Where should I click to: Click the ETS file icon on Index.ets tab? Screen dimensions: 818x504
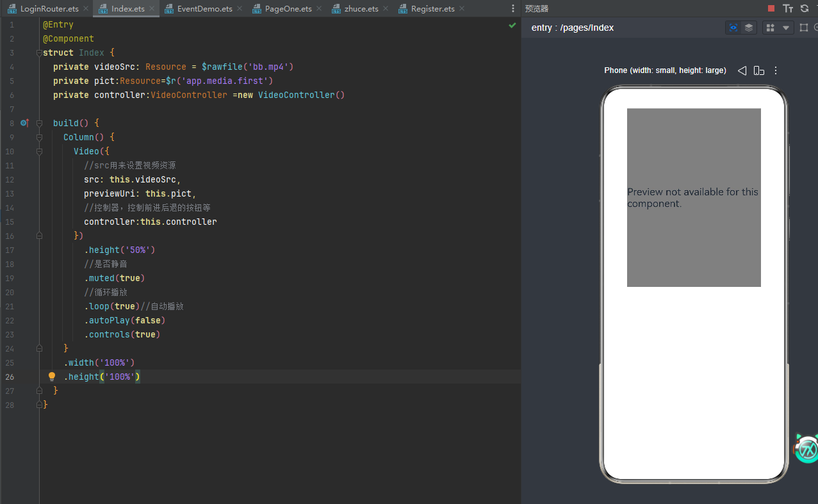coord(103,9)
